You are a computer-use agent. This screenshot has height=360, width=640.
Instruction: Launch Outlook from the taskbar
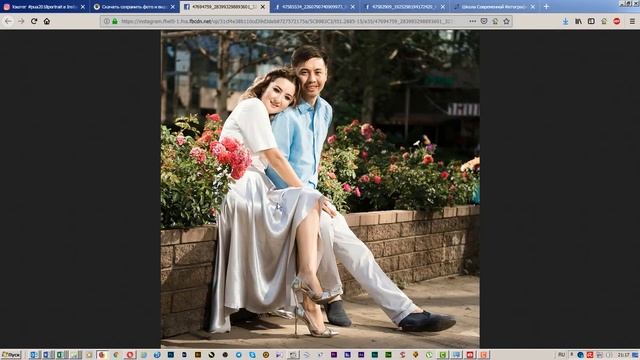(34, 355)
